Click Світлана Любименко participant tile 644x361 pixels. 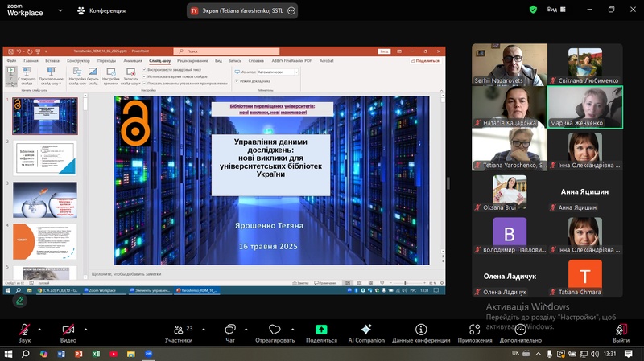(x=585, y=65)
